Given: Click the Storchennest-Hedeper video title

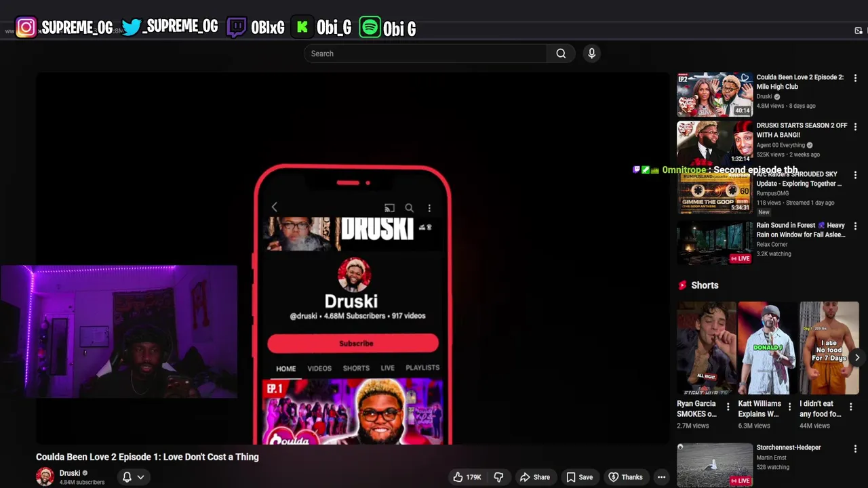Looking at the screenshot, I should point(789,447).
